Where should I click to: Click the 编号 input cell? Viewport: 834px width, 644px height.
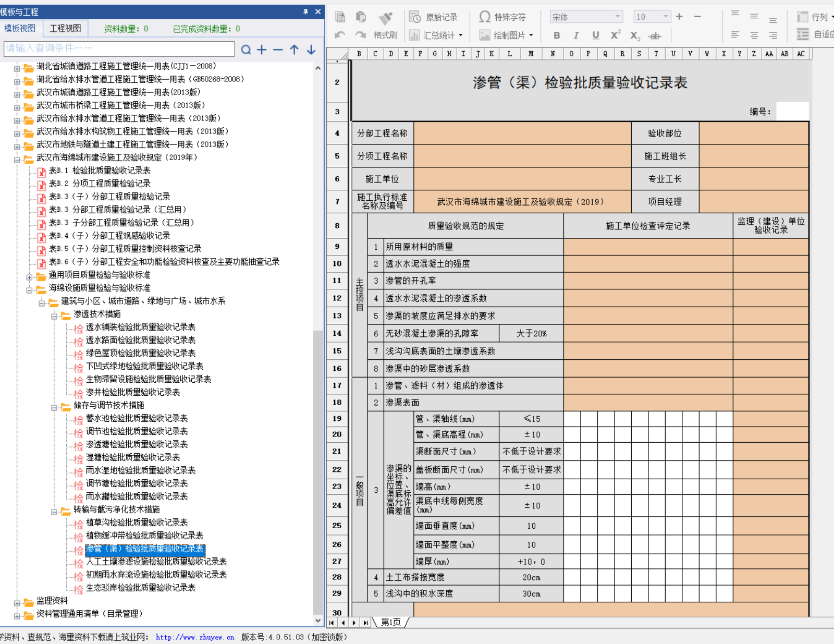(x=792, y=111)
